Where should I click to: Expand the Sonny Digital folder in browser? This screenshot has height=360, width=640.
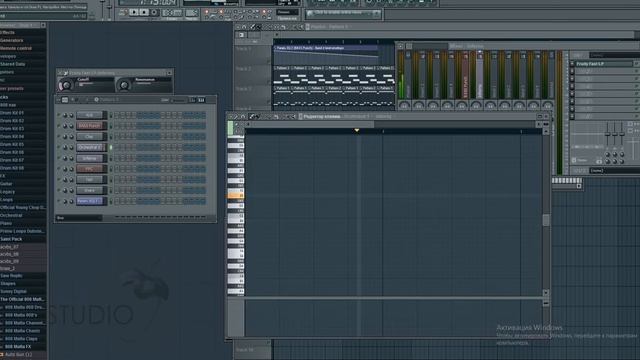tap(13, 291)
